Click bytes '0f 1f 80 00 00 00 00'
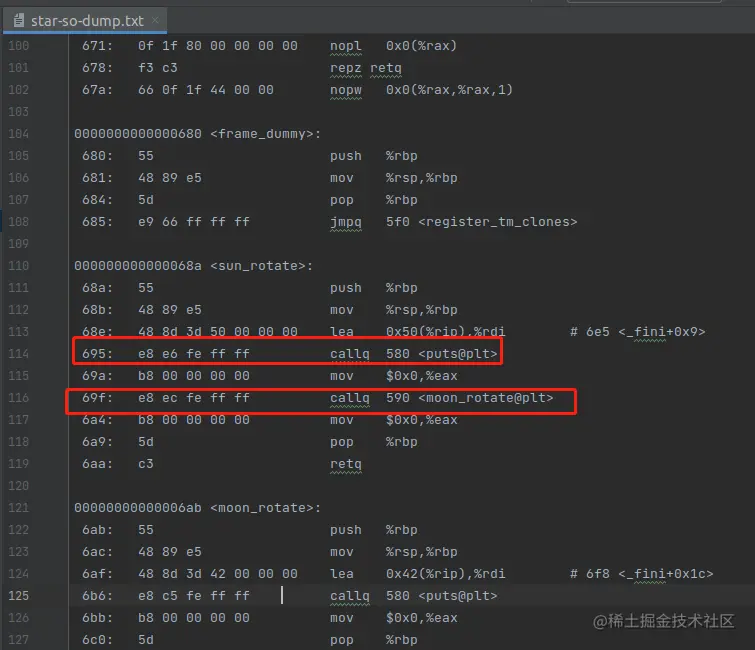The width and height of the screenshot is (755, 650). click(218, 46)
